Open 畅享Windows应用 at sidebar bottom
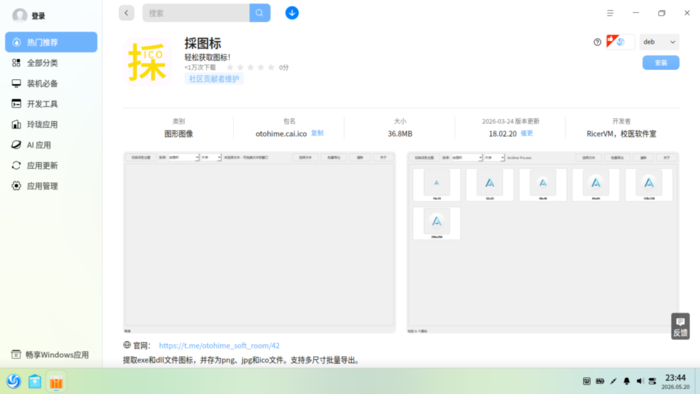The height and width of the screenshot is (394, 700). click(50, 355)
